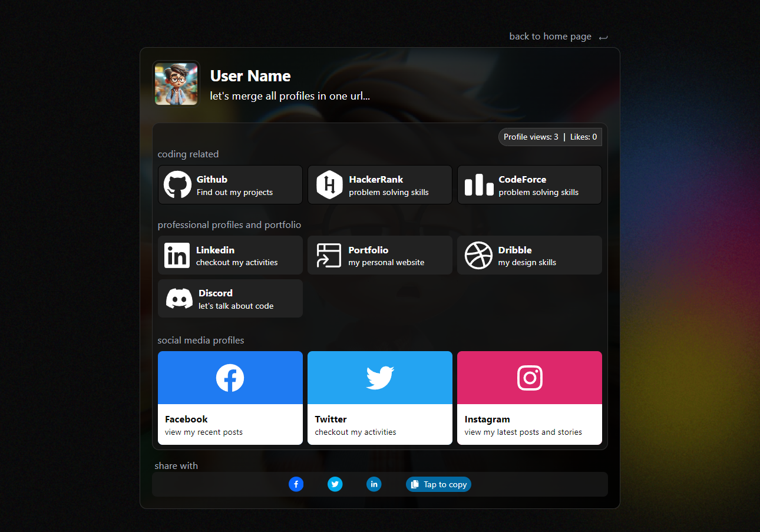Click the CodeForce bar chart icon
Image resolution: width=760 pixels, height=532 pixels.
click(479, 185)
